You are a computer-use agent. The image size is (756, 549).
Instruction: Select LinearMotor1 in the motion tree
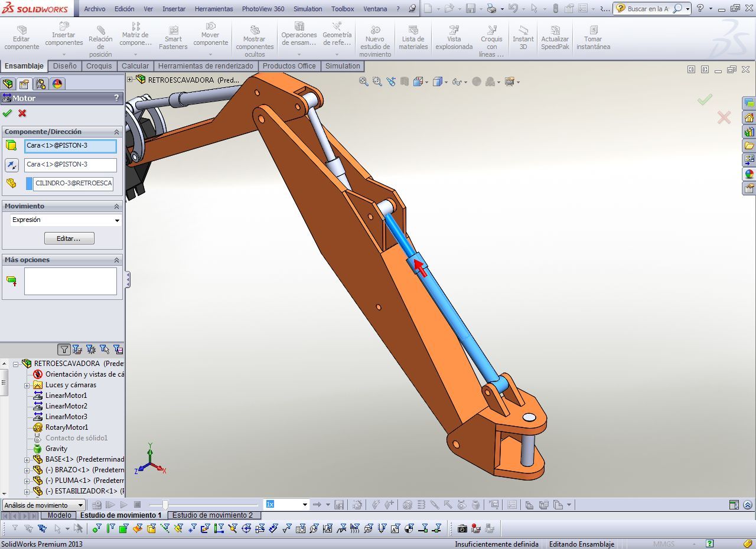pos(66,396)
